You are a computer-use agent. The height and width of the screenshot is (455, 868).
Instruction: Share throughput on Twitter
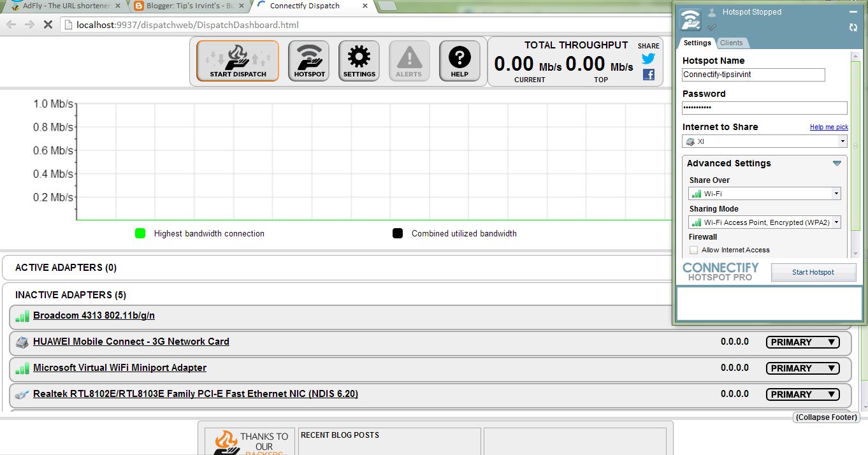648,59
